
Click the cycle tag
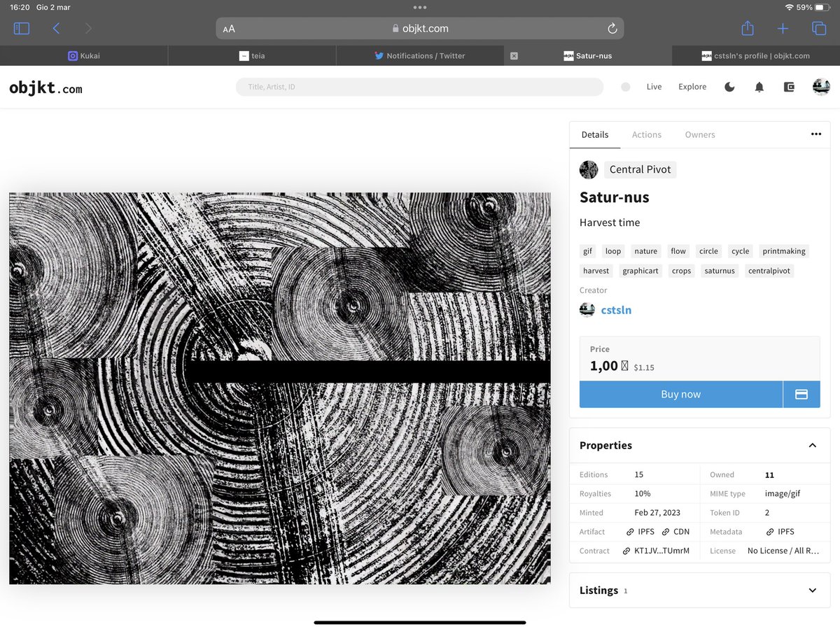pyautogui.click(x=741, y=251)
